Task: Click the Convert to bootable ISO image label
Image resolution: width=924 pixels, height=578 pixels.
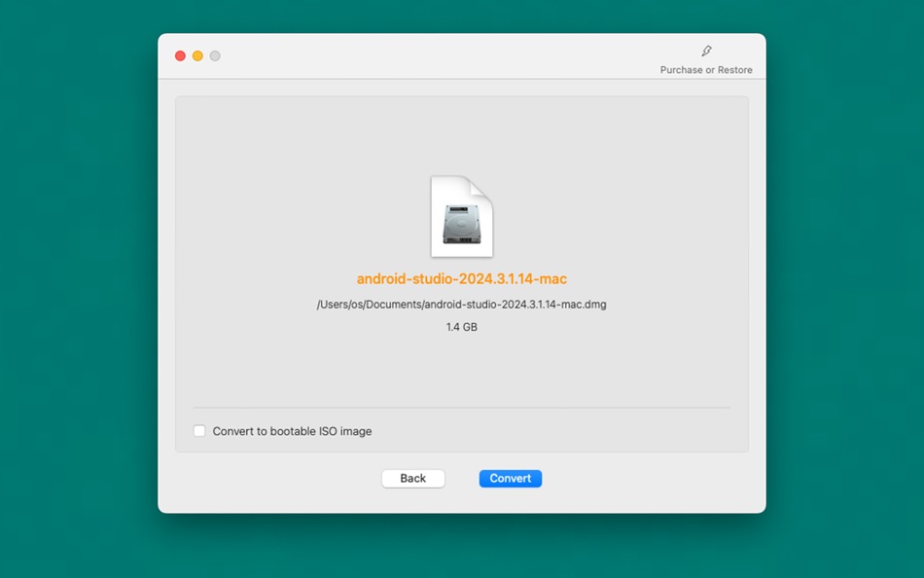Action: point(293,431)
